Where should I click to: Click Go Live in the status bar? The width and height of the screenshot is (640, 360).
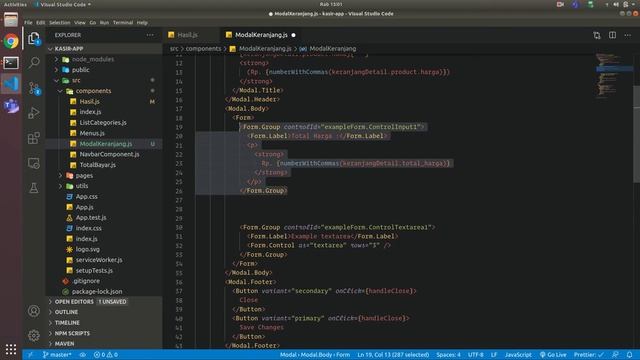tap(553, 355)
